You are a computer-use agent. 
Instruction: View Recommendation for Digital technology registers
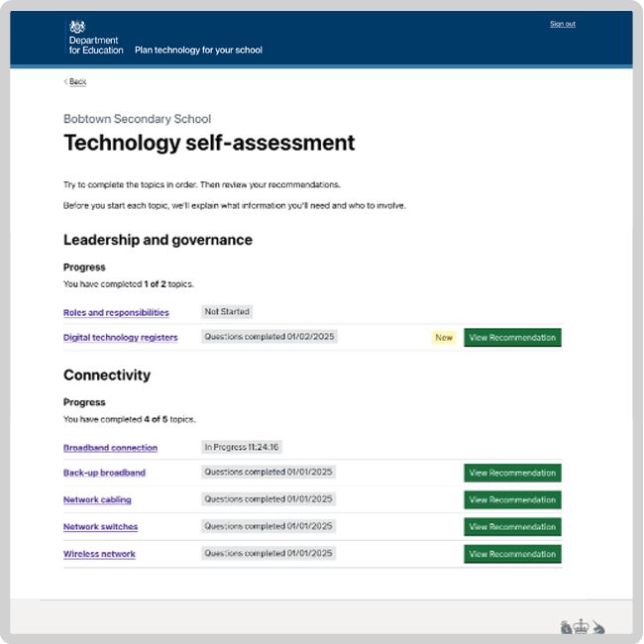click(x=512, y=338)
